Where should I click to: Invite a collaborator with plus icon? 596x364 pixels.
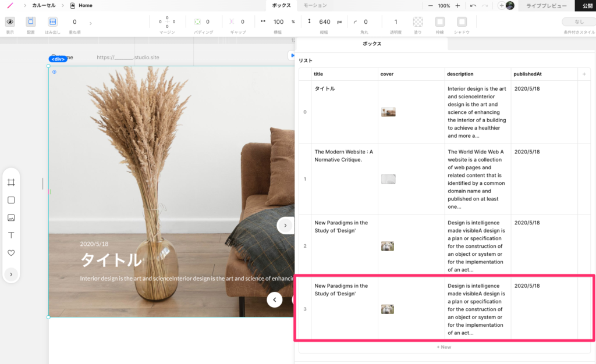tap(501, 6)
